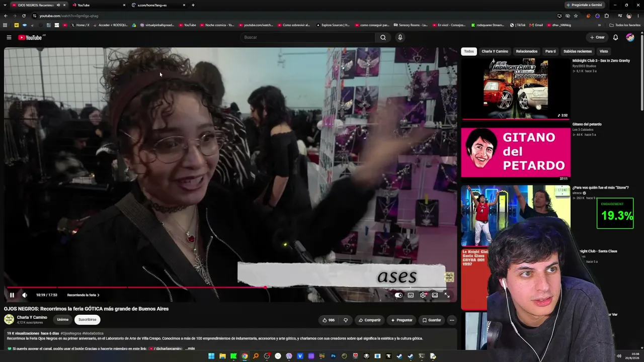
Task: Click the Unirme membership button
Action: click(62, 319)
